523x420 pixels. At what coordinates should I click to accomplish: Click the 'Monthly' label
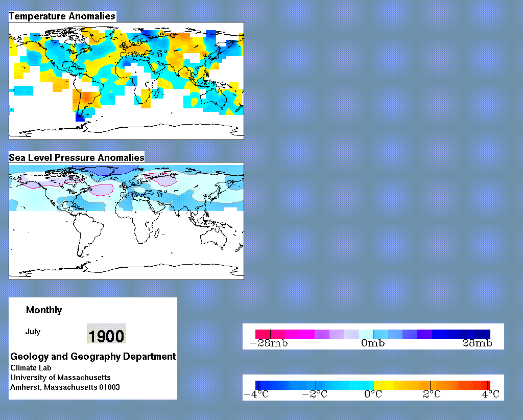tap(44, 310)
